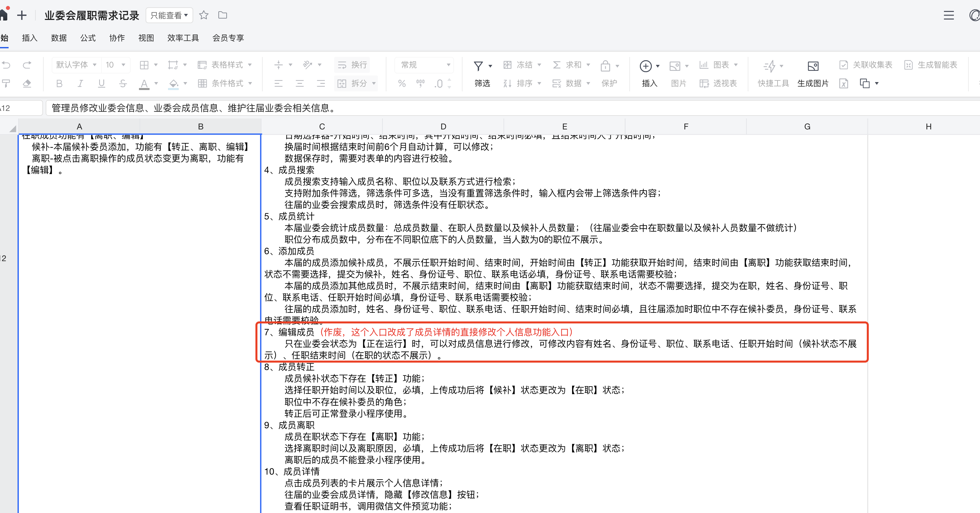Open the font size dropdown
The width and height of the screenshot is (980, 513).
point(116,65)
